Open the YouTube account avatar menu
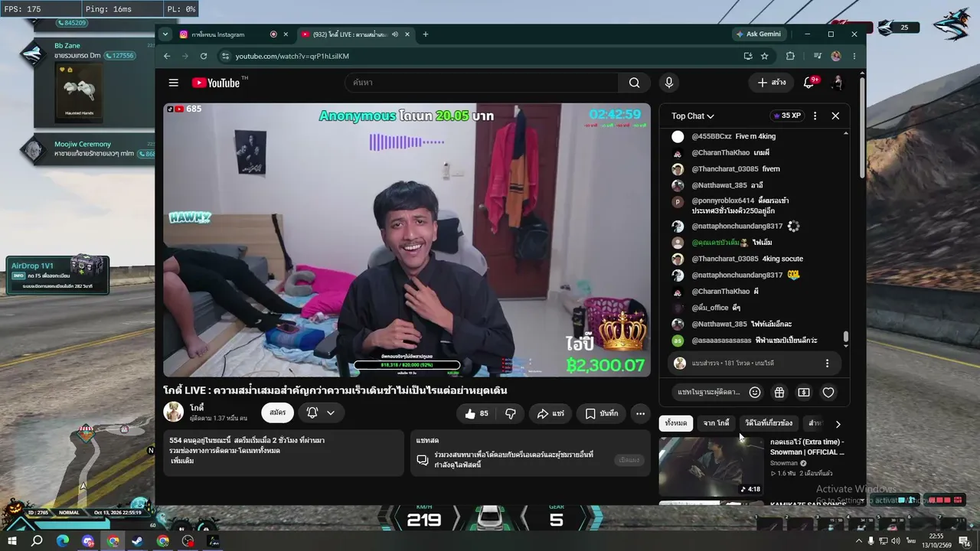The width and height of the screenshot is (980, 551). [838, 83]
